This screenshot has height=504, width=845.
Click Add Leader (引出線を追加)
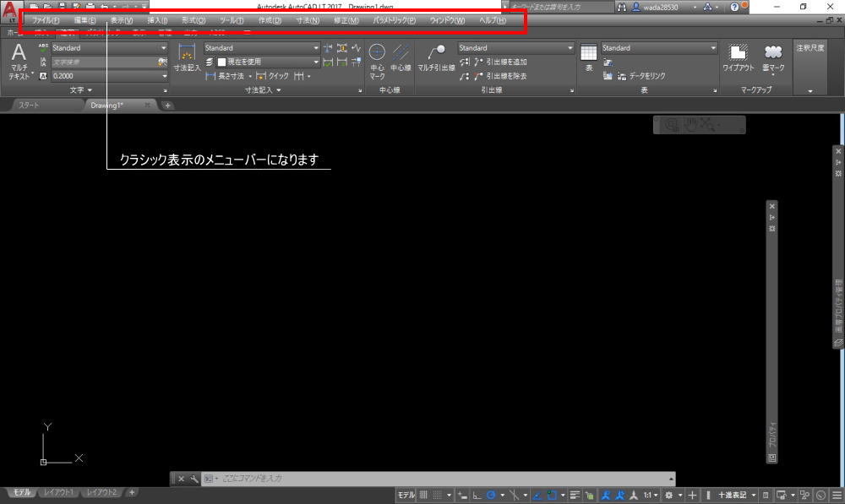tap(500, 62)
